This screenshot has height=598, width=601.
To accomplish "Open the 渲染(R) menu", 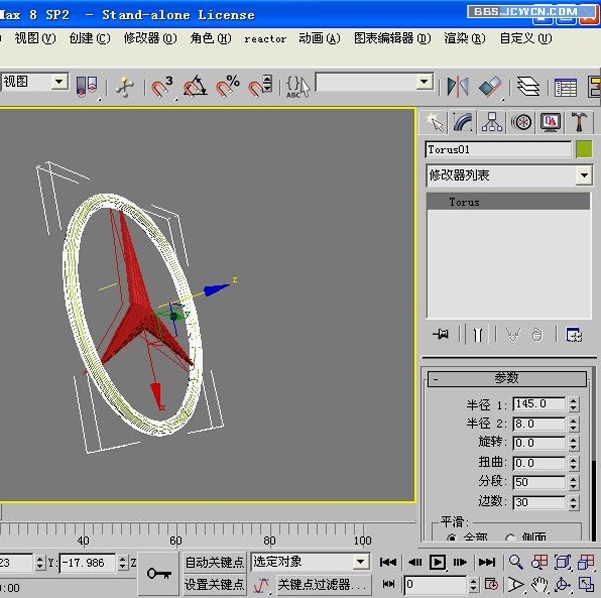I will coord(465,38).
